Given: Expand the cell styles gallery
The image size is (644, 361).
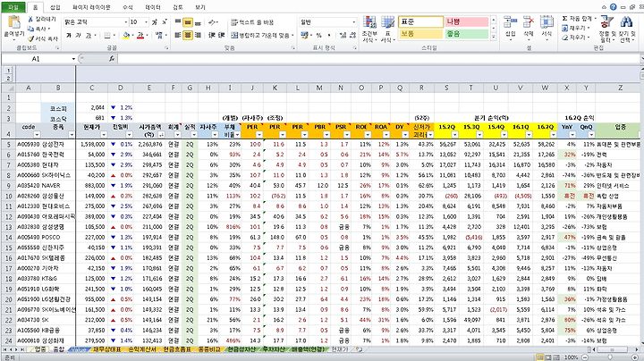Looking at the screenshot, I should coord(493,37).
